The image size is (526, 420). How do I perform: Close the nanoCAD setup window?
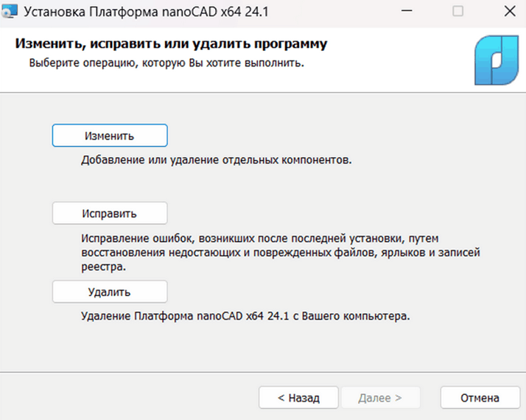(x=508, y=12)
